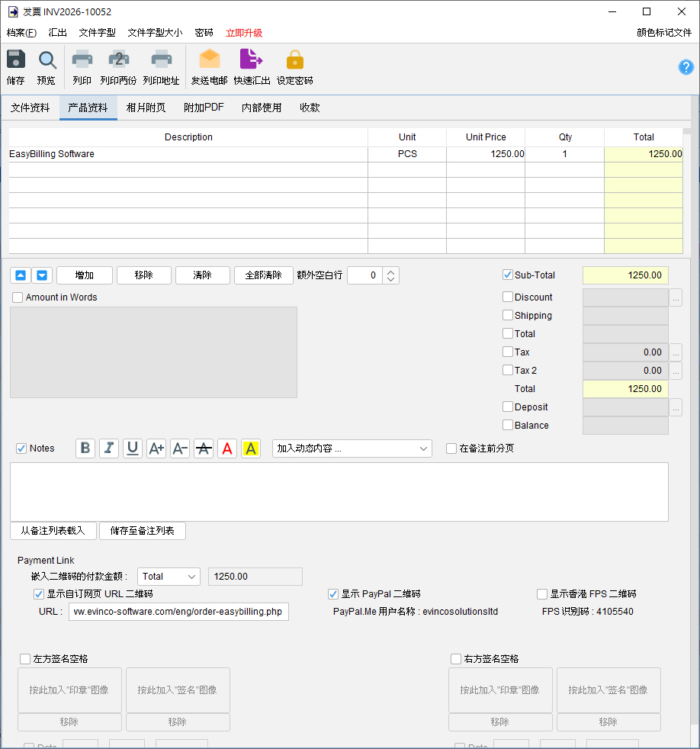This screenshot has height=749, width=700.
Task: Open Tax options ellipsis button
Action: click(x=676, y=352)
